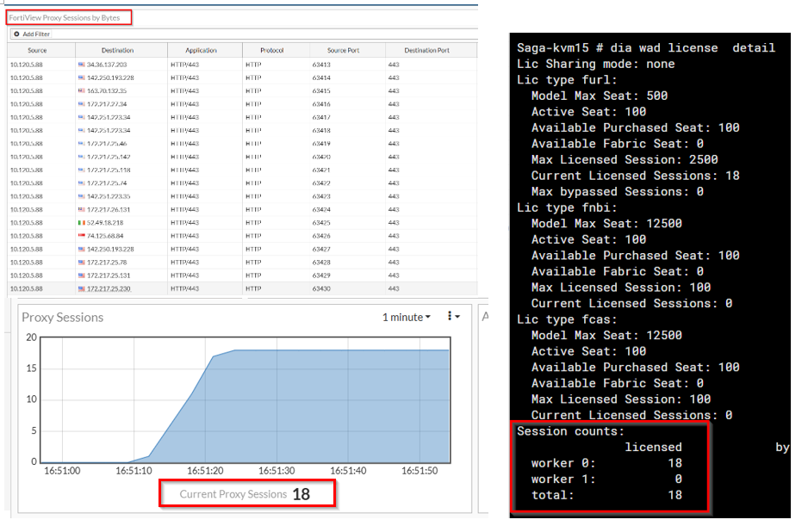
Task: Click 'worker 1:' line in terminal
Action: 606,479
